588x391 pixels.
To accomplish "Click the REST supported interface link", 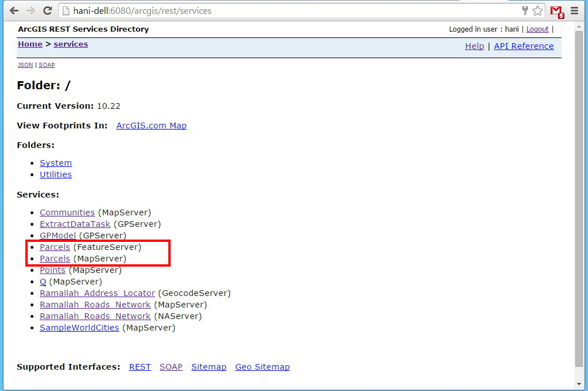I will point(140,367).
